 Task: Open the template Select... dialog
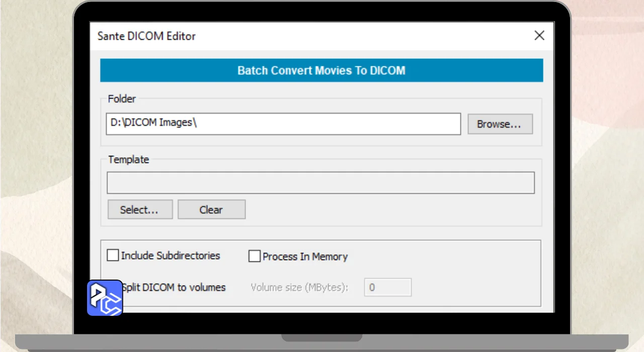[140, 210]
